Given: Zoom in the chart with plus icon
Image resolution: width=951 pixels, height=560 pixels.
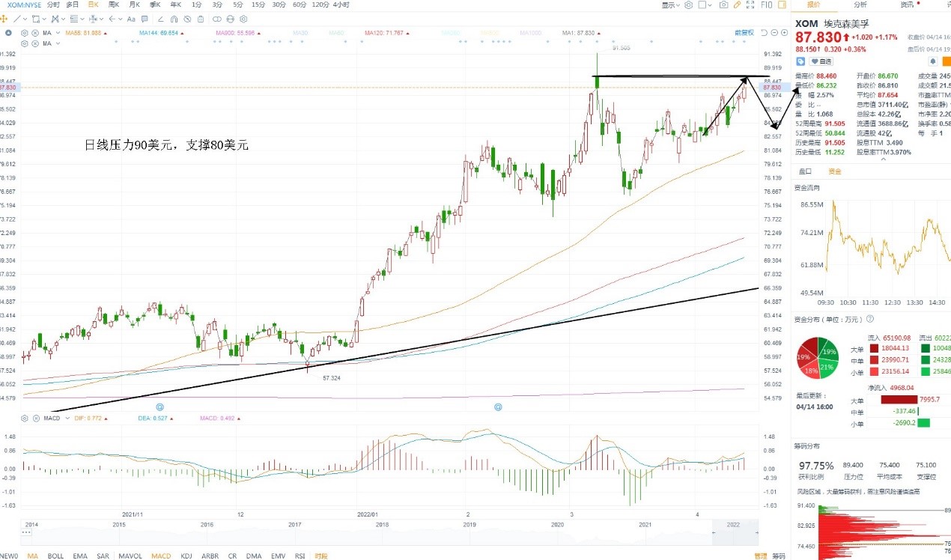Looking at the screenshot, I should [784, 33].
